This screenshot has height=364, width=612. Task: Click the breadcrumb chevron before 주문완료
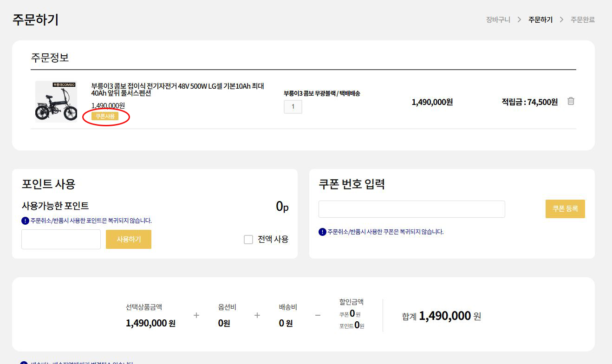tap(561, 19)
